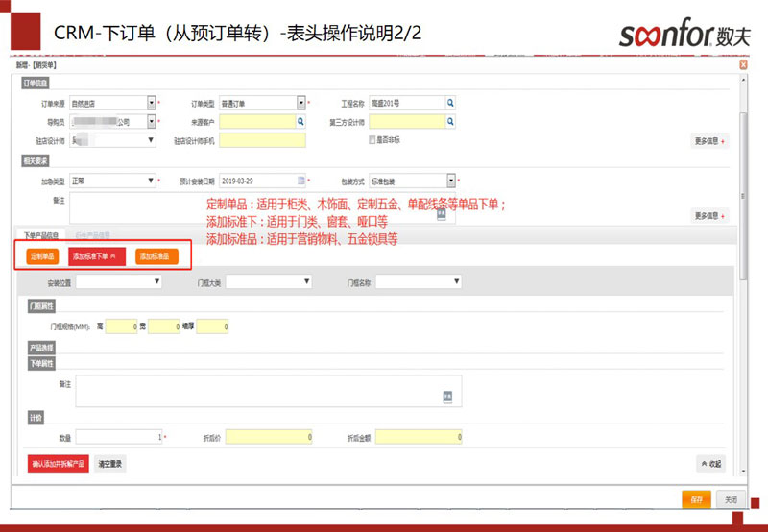Collapse the panel with the 收起 button

(x=709, y=464)
